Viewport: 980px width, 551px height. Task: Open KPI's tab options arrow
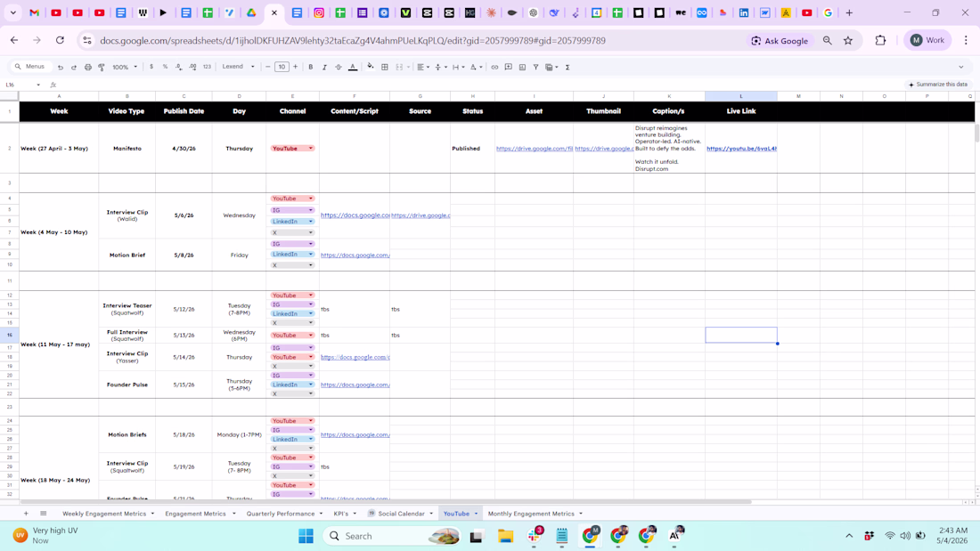355,514
